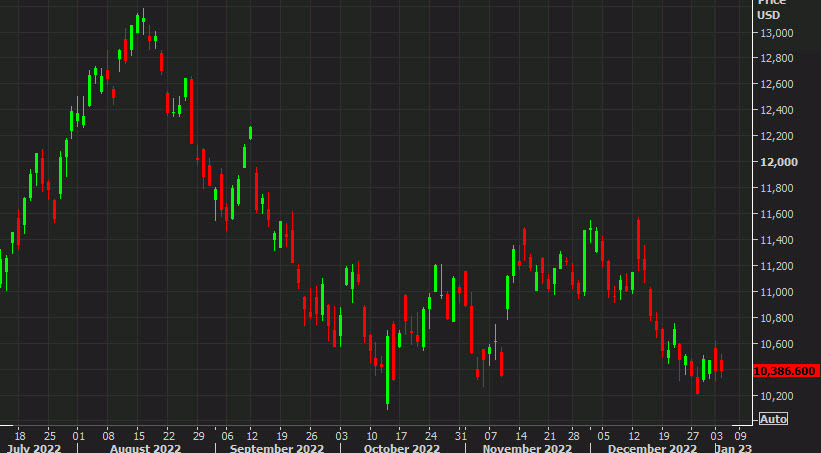
Task: Click date tick 24 in October
Action: pos(431,436)
